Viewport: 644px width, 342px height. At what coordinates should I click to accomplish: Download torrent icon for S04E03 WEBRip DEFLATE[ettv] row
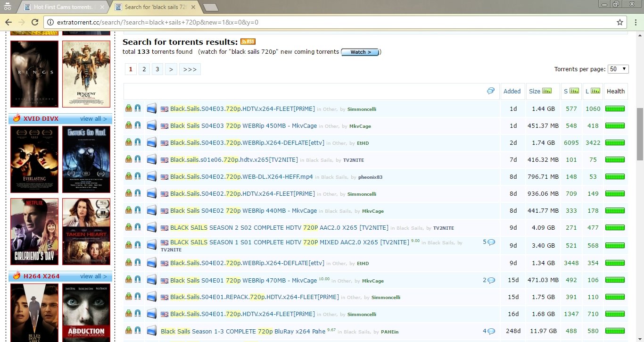pyautogui.click(x=128, y=142)
